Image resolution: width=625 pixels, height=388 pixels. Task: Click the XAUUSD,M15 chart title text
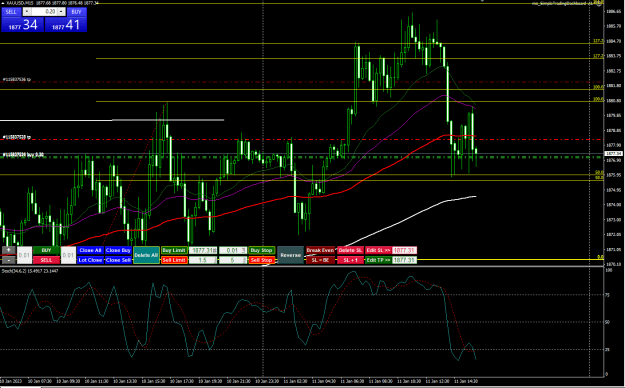click(x=20, y=3)
